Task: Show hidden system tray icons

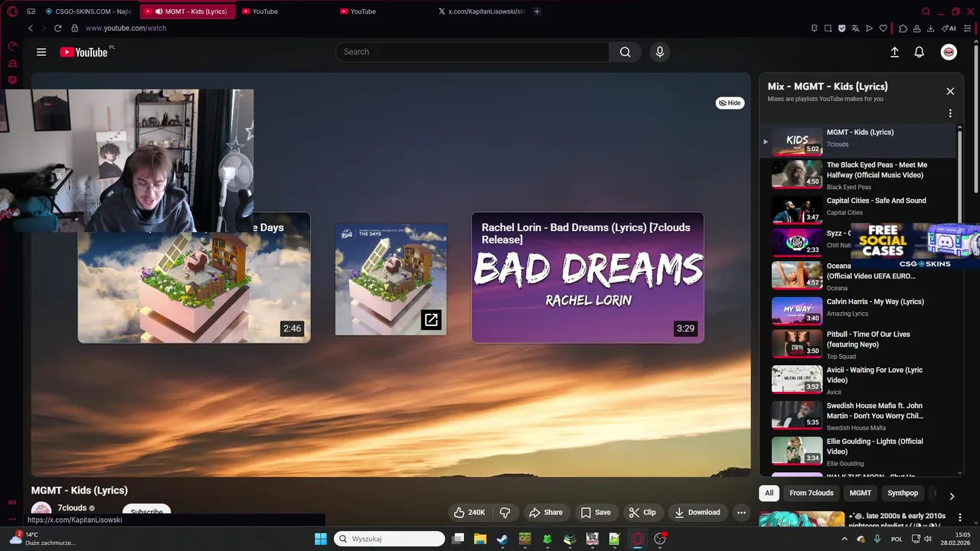Action: (x=844, y=539)
